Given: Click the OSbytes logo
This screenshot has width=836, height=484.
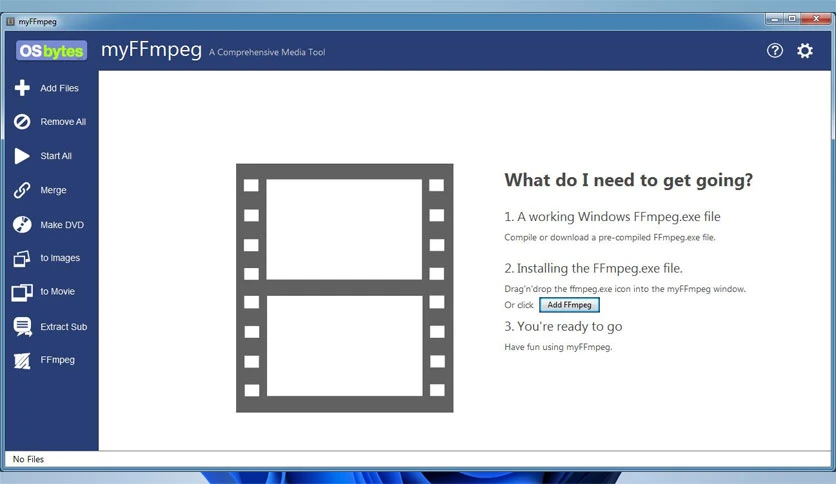Looking at the screenshot, I should (x=51, y=51).
